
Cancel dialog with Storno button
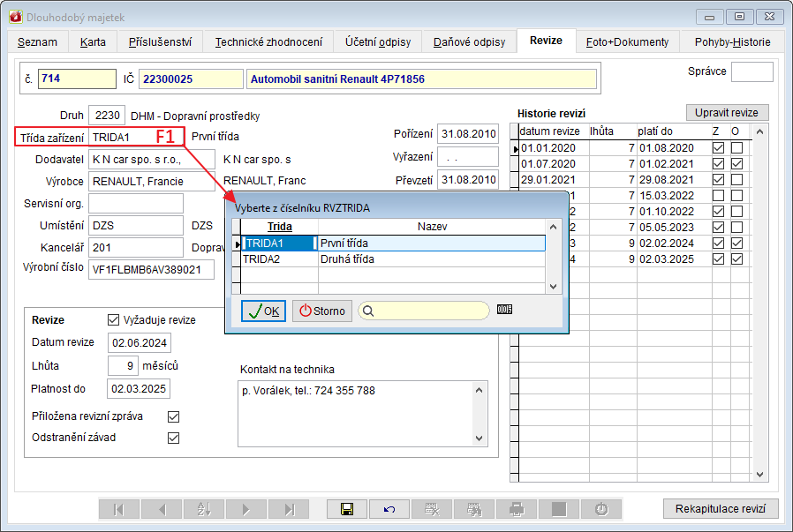pos(322,311)
